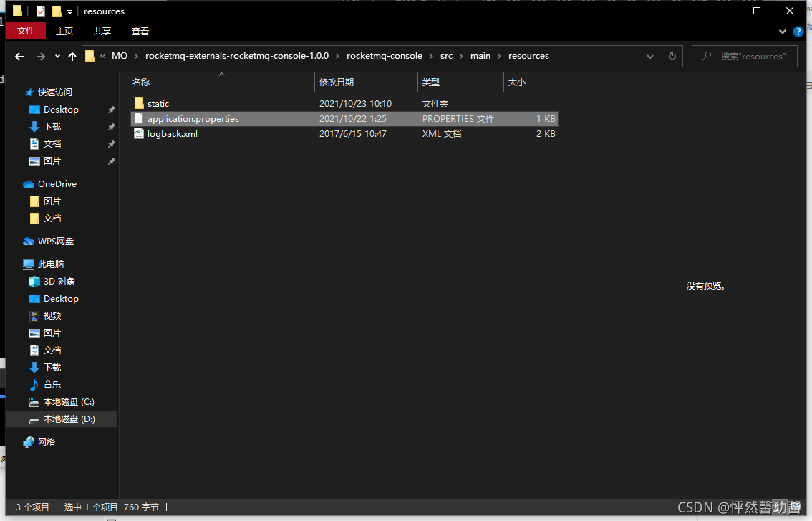Click the static folder icon
This screenshot has width=812, height=521.
(139, 104)
